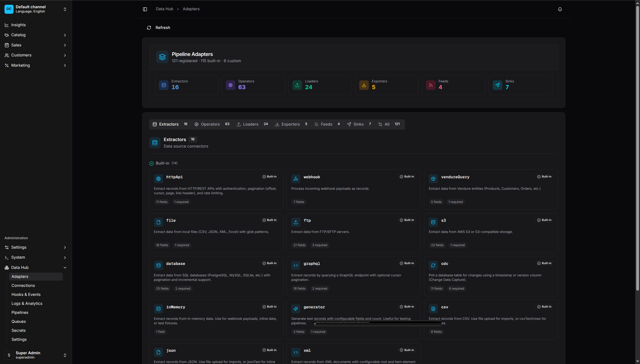Switch to the Sinks tab
The width and height of the screenshot is (640, 364).
coord(358,124)
